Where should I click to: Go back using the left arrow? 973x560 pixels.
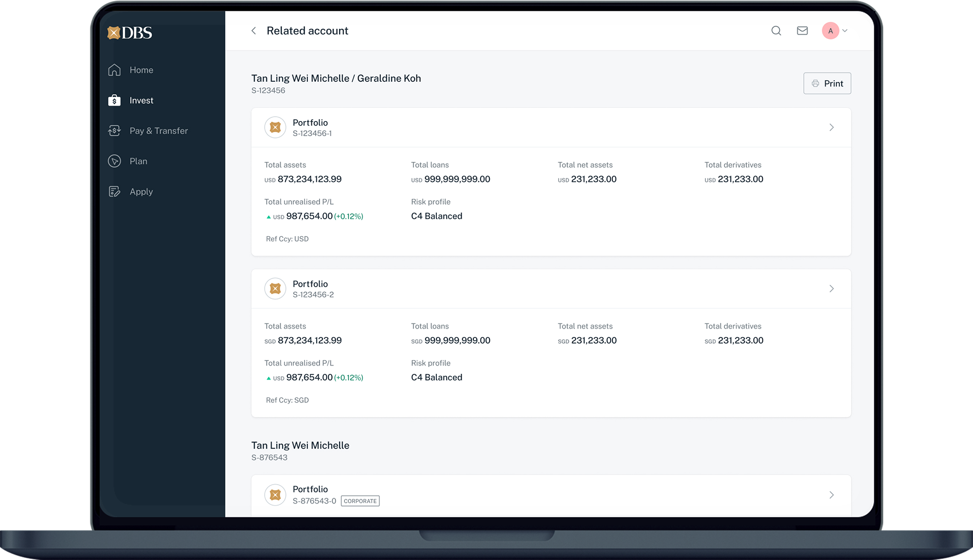[253, 31]
